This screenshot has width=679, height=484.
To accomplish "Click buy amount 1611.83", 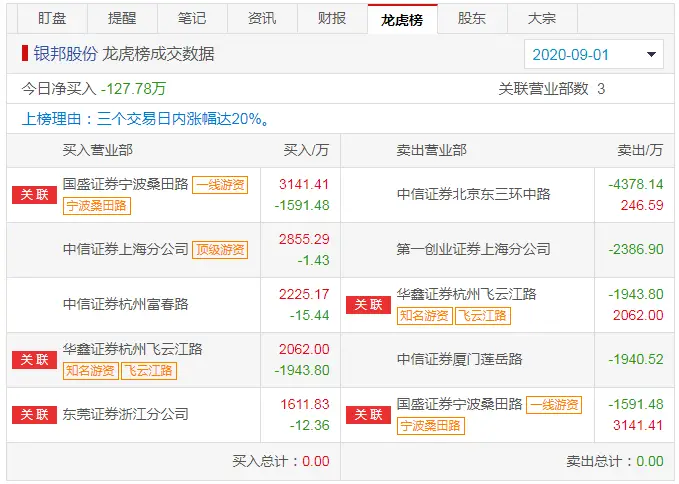I will coord(305,404).
